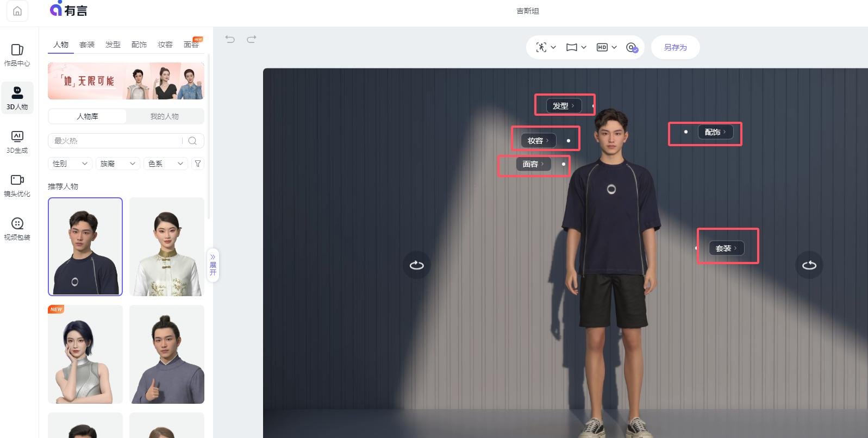Select the woman in white qipao thumbnail
The image size is (868, 438).
coord(167,247)
